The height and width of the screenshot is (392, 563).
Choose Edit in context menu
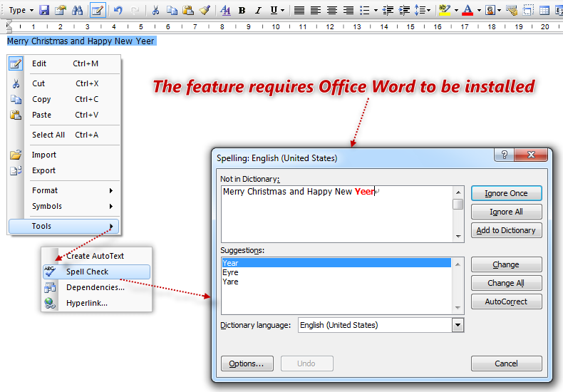pyautogui.click(x=64, y=64)
